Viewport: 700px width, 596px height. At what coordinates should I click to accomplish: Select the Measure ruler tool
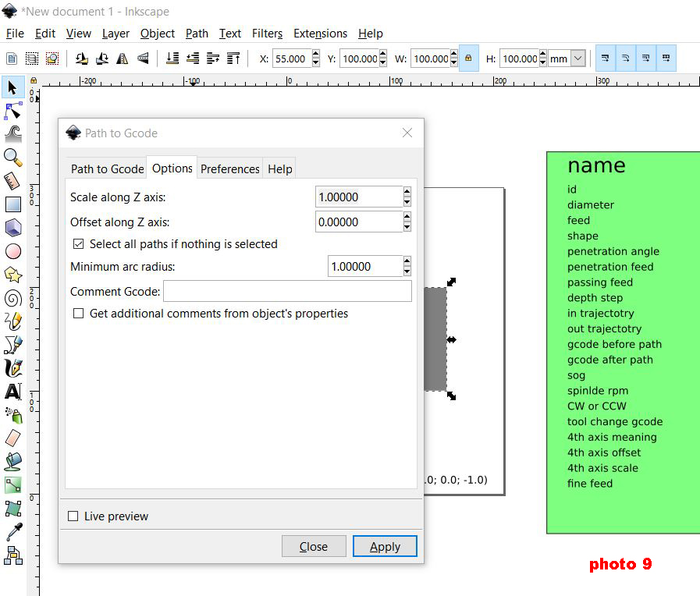tap(12, 181)
